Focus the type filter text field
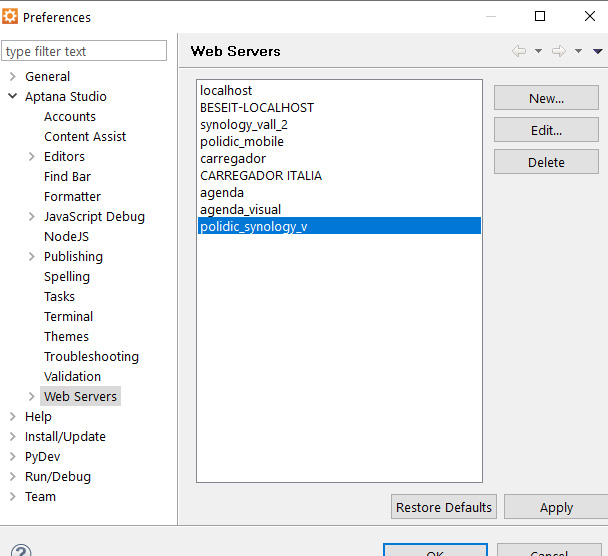Screen dimensions: 608x556 pyautogui.click(x=84, y=51)
